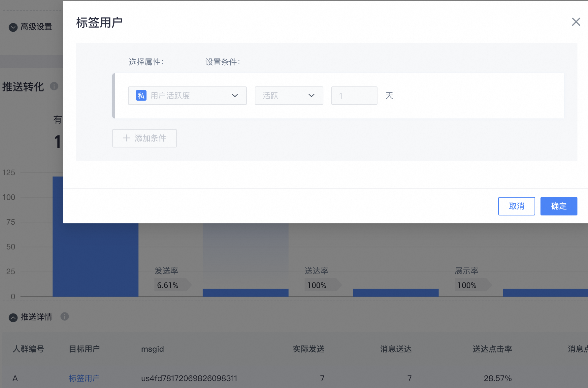
Task: Click the 送达点击率 column header
Action: 492,349
